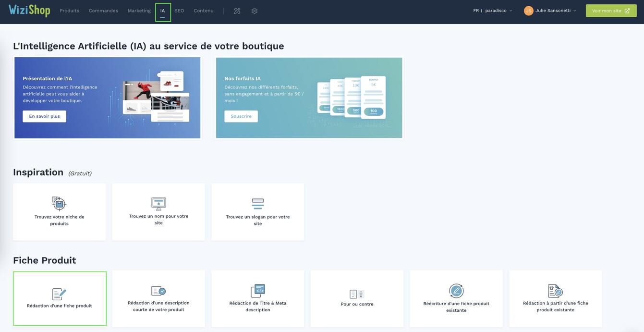Click the niche de produits target icon

59,203
